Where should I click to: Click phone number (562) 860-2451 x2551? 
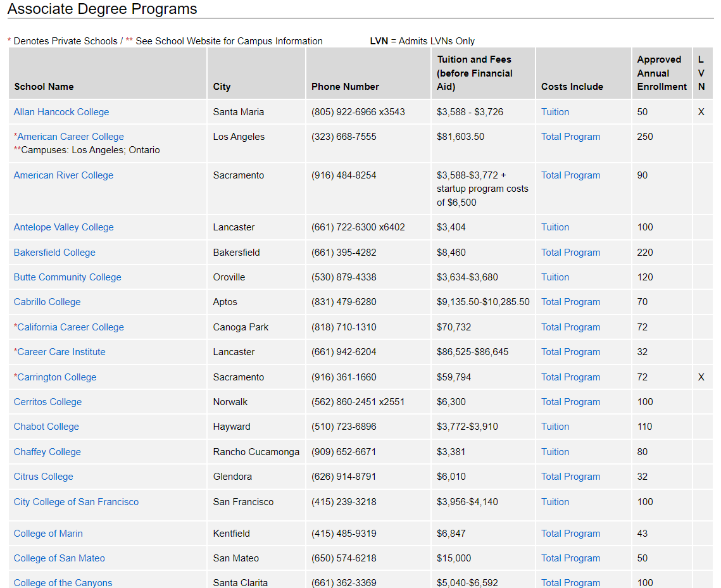(358, 402)
